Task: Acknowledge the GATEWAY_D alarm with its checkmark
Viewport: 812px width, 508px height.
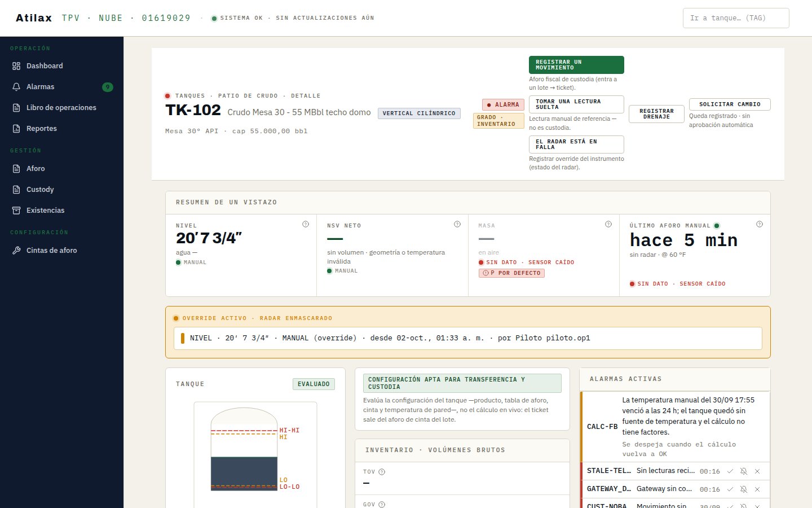Action: pyautogui.click(x=730, y=489)
